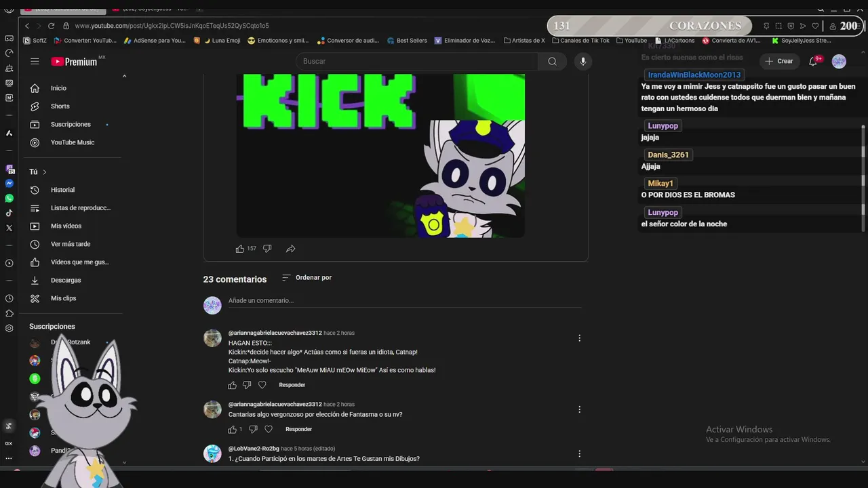The width and height of the screenshot is (868, 488).
Task: Reply to the Cantarías algo vergonzoso comment
Action: [x=298, y=429]
